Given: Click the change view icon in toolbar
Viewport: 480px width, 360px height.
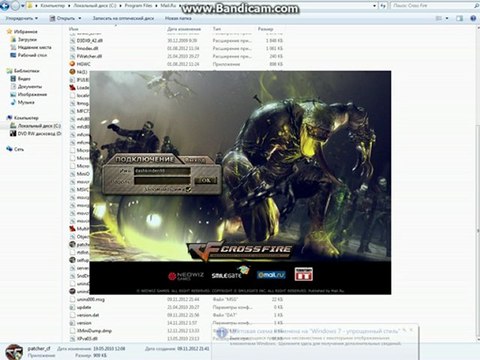Looking at the screenshot, I should coord(439,18).
